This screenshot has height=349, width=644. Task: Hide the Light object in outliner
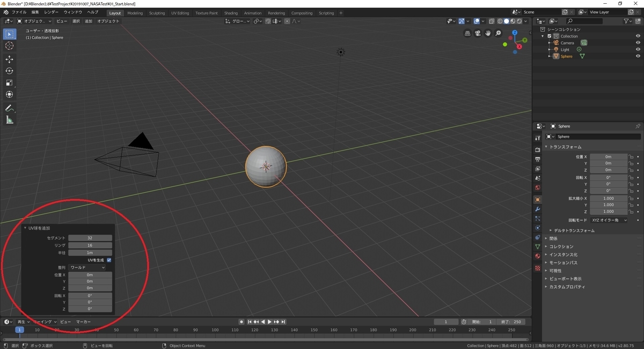[638, 49]
